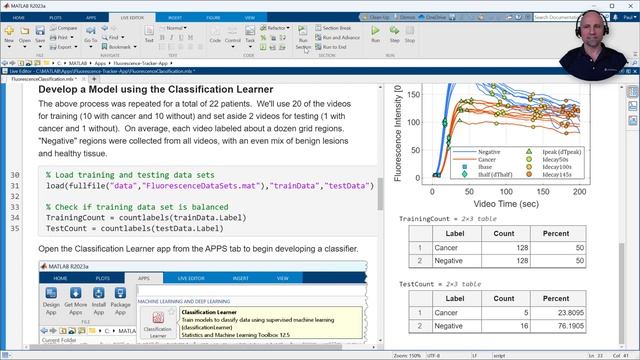Switch to output on right layout
This screenshot has height=360, width=640.
pos(632,91)
